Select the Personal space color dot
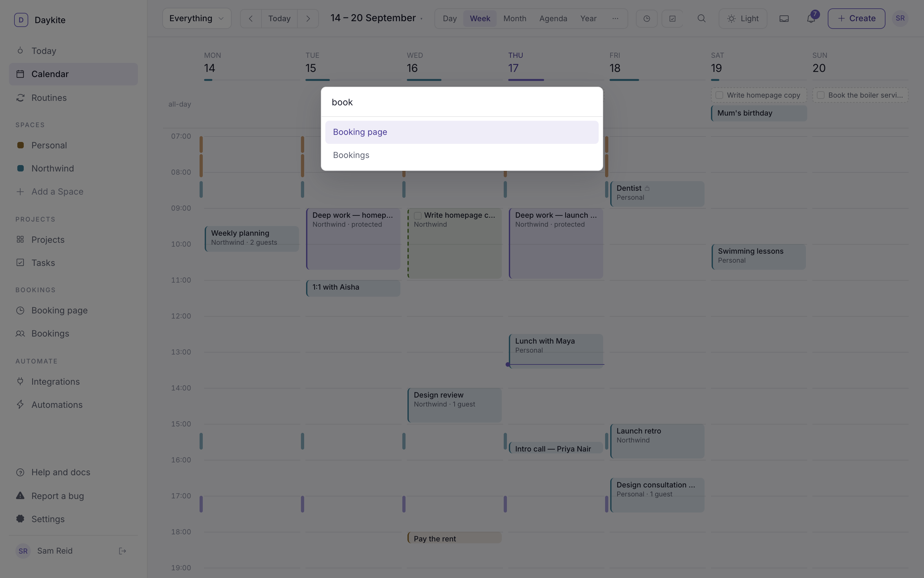This screenshot has height=578, width=924. click(21, 145)
